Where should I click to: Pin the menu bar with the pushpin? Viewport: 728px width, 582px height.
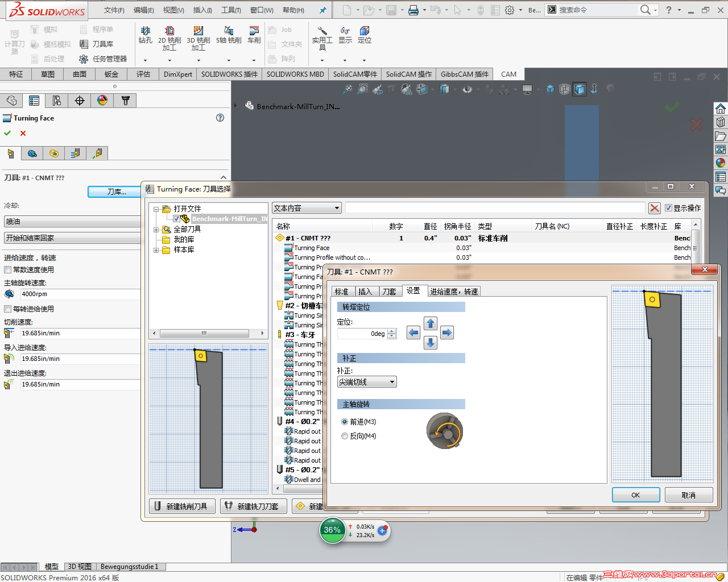pyautogui.click(x=323, y=10)
